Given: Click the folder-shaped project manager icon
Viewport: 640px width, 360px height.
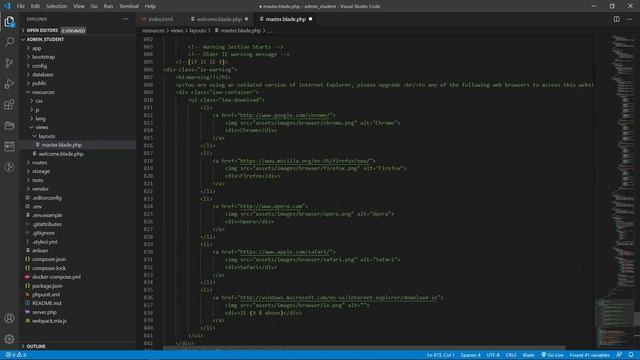Looking at the screenshot, I should click(9, 125).
